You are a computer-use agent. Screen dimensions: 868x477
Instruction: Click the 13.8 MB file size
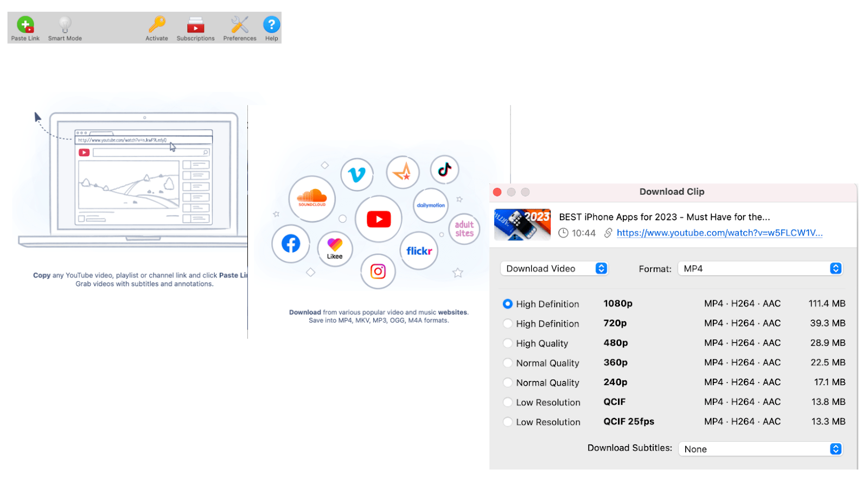coord(828,402)
